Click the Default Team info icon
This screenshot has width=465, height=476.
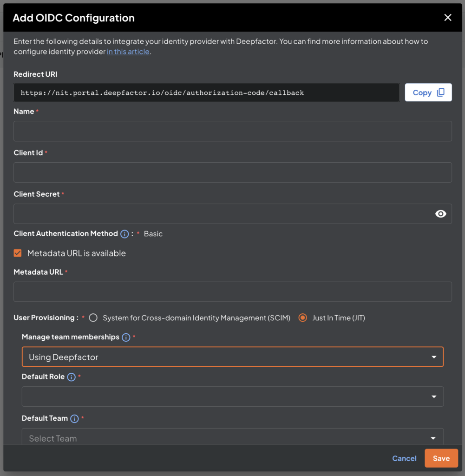click(74, 419)
